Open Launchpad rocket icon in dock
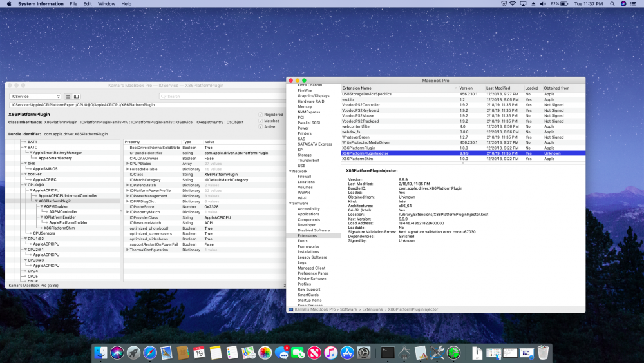This screenshot has width=644, height=363. [133, 353]
